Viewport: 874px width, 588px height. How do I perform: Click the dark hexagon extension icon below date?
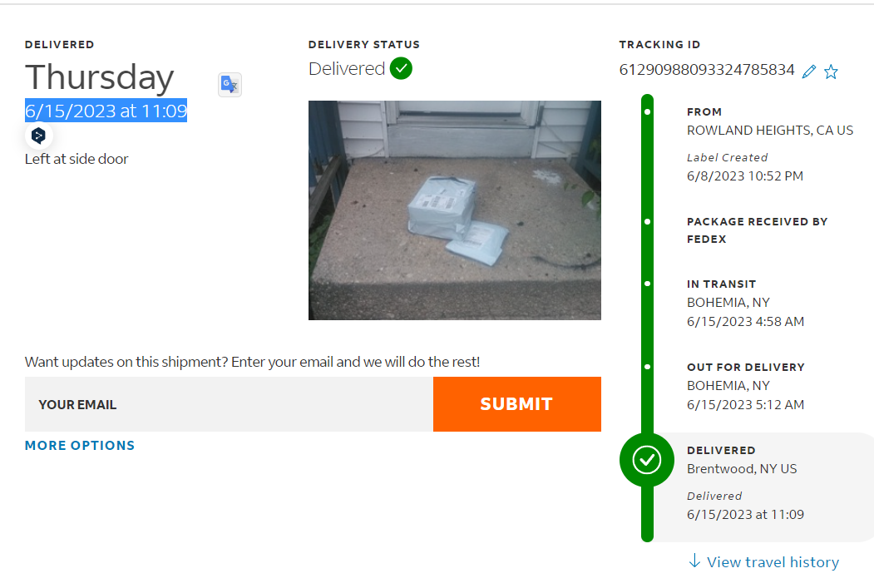tap(38, 136)
